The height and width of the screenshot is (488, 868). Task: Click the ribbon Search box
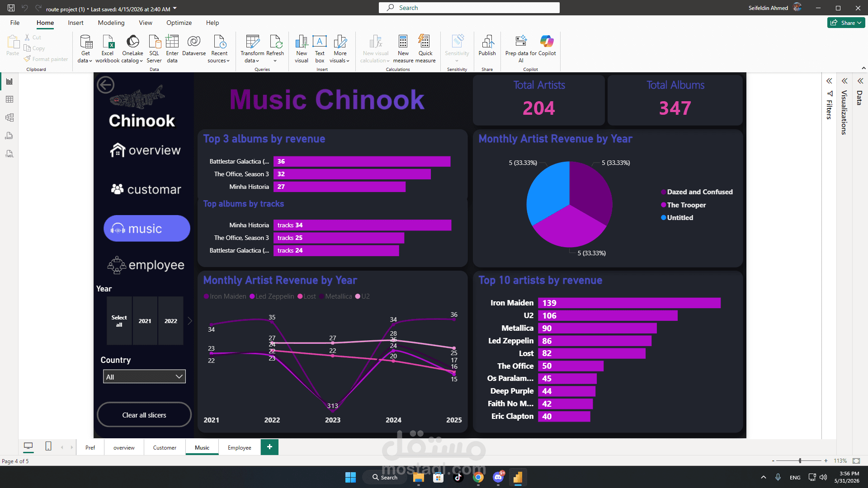click(x=469, y=8)
